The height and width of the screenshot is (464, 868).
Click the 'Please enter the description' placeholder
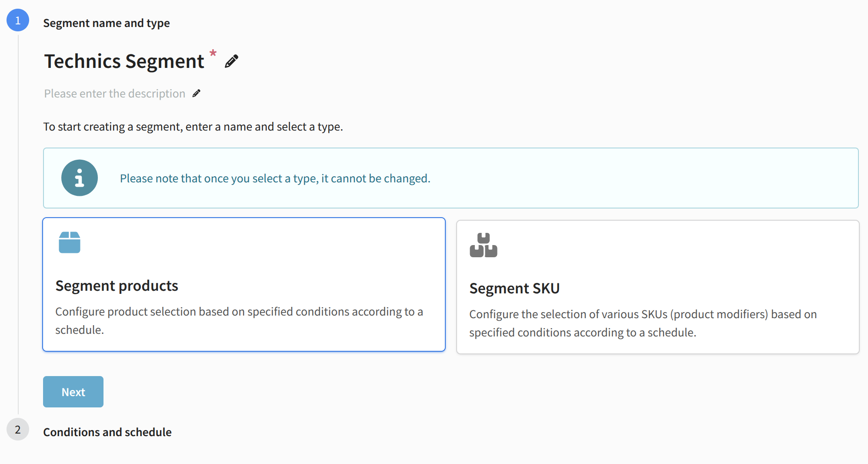[x=115, y=94]
